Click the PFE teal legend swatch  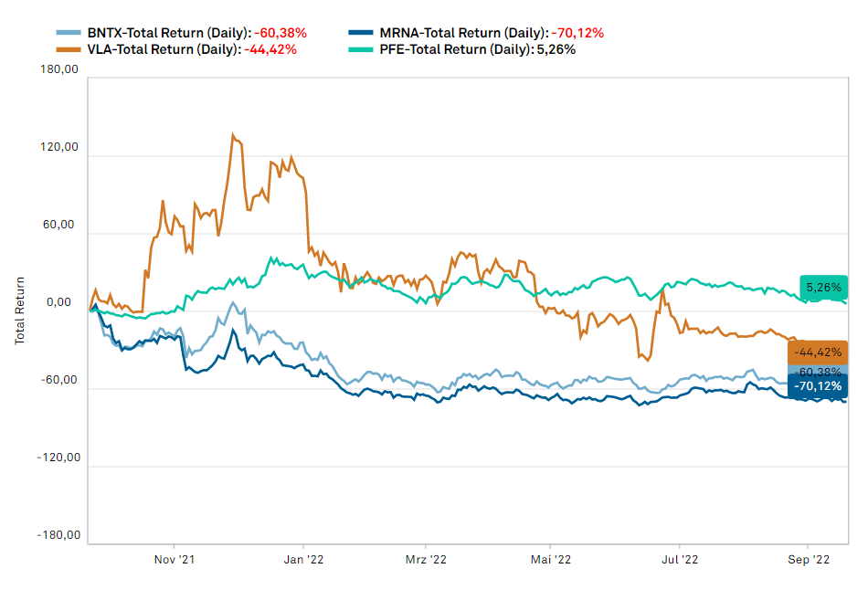(361, 49)
